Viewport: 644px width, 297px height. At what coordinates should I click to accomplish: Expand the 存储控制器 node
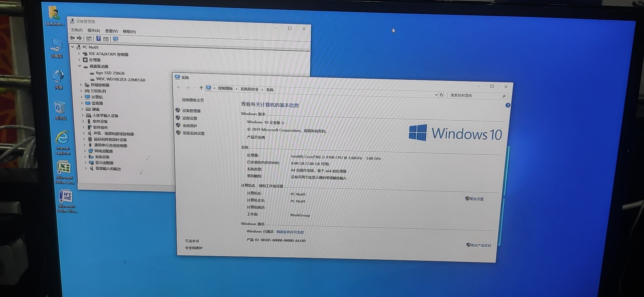click(81, 85)
